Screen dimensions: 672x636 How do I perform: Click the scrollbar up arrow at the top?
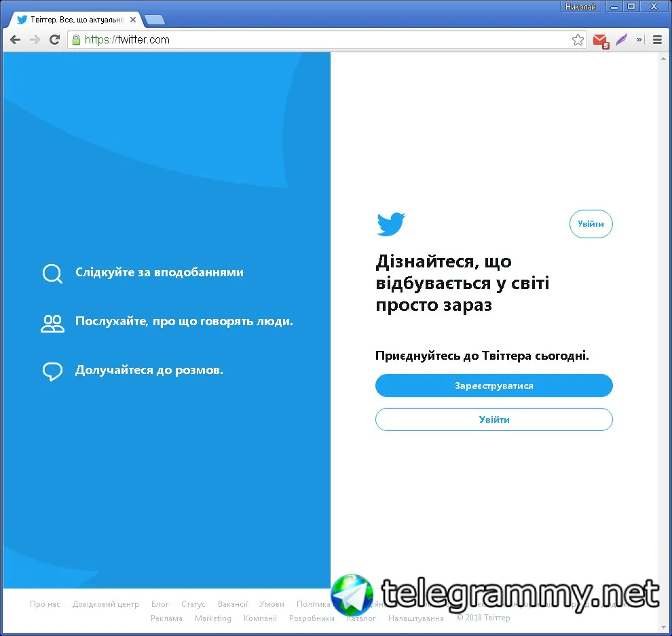(x=664, y=58)
